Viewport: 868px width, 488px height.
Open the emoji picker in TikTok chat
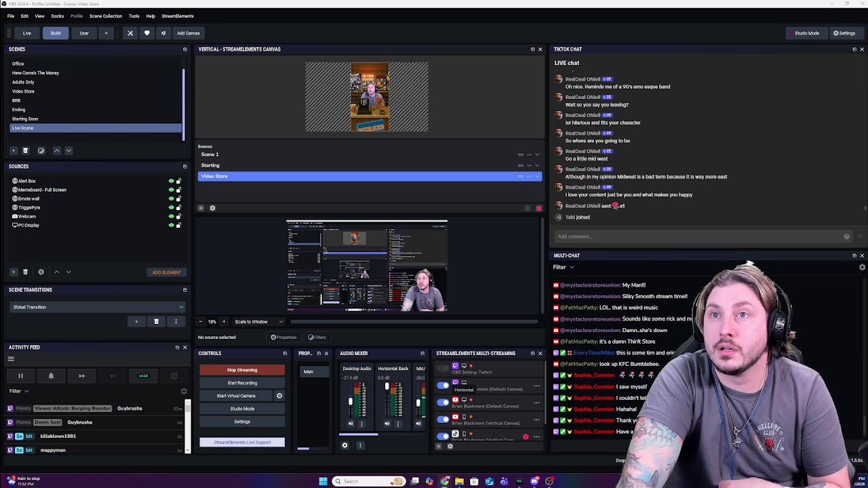coord(846,237)
